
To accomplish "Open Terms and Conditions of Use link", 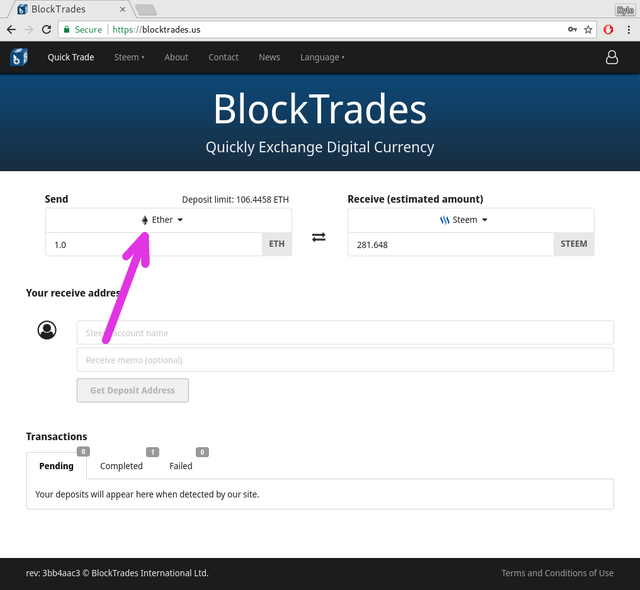I will click(x=557, y=573).
